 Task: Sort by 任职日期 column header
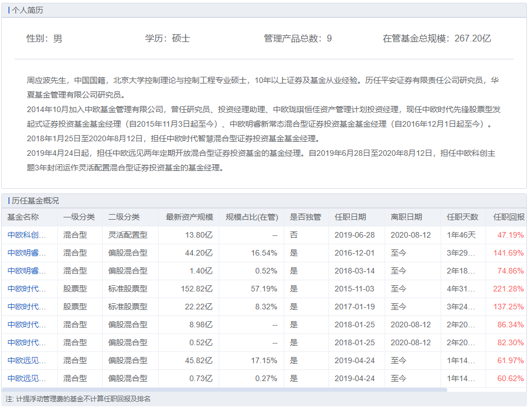click(x=350, y=217)
